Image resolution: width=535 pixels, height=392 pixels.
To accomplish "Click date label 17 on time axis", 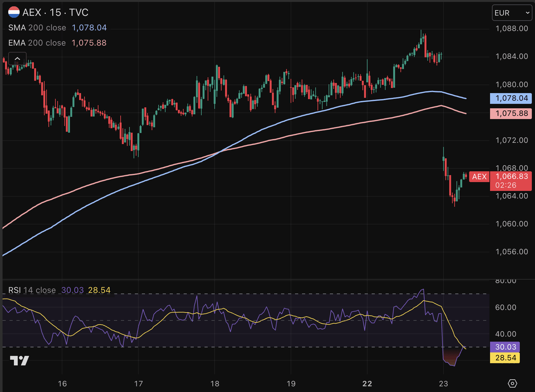I will tap(139, 384).
